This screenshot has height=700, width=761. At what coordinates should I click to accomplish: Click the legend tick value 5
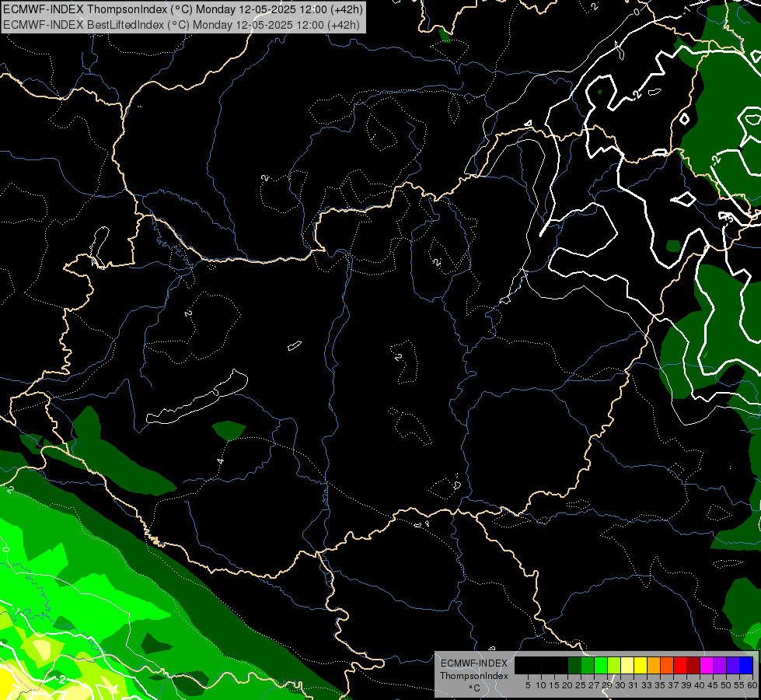(528, 685)
